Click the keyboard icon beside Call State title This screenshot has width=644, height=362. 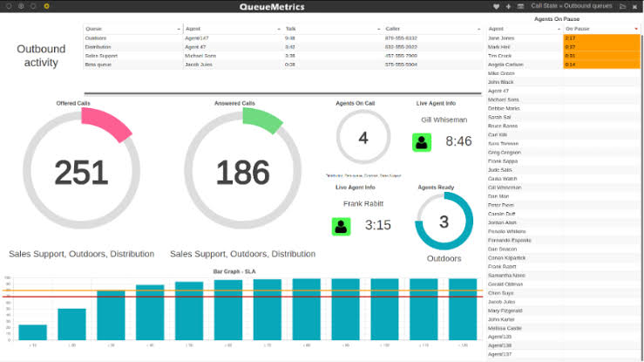coord(521,5)
